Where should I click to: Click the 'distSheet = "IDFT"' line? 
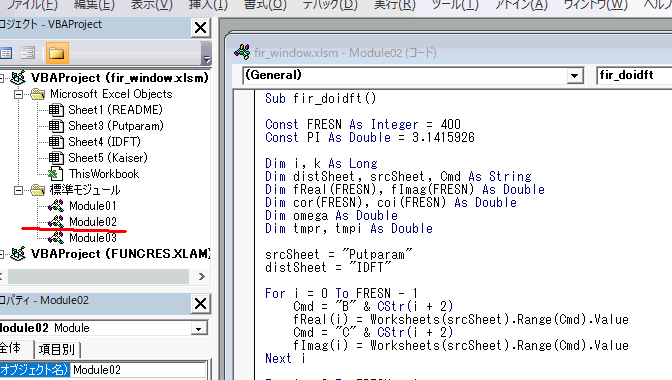point(328,267)
